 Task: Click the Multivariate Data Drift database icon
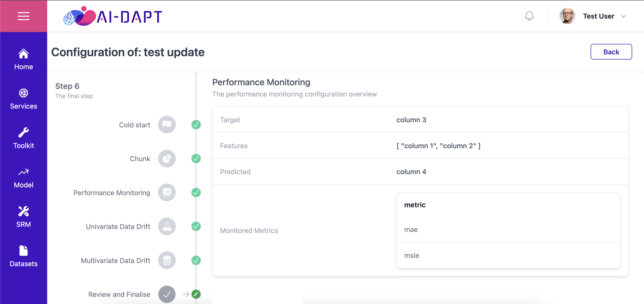tap(167, 260)
